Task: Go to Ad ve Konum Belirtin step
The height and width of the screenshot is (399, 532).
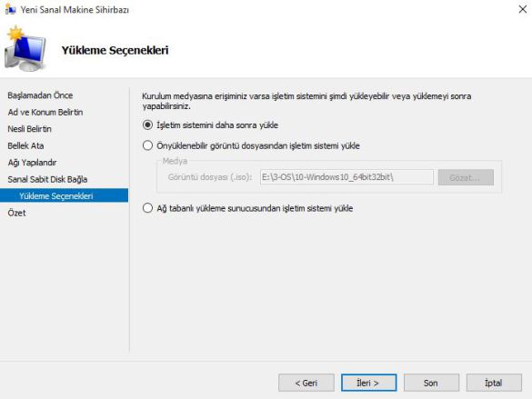Action: click(45, 112)
